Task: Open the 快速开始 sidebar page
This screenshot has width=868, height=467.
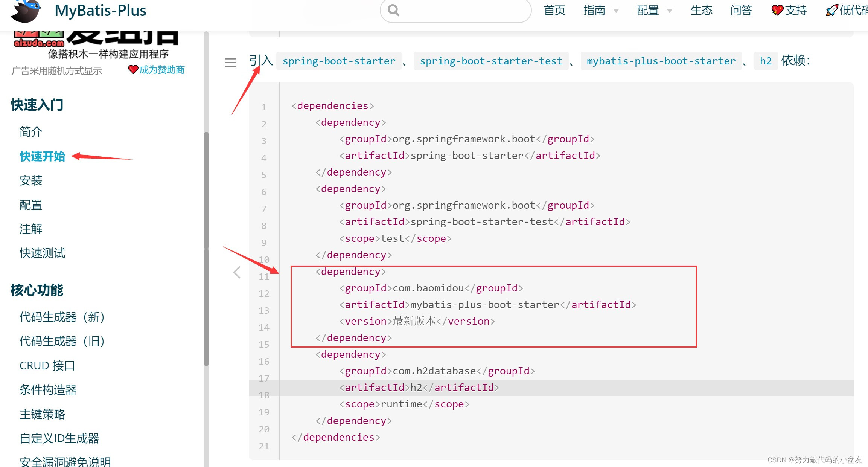Action: click(42, 156)
